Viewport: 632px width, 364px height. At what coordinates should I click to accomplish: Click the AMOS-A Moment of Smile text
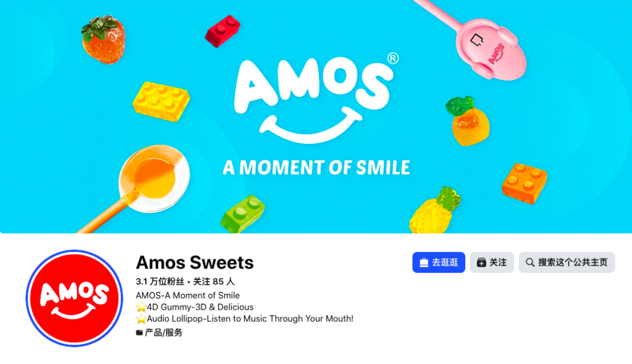pyautogui.click(x=188, y=296)
